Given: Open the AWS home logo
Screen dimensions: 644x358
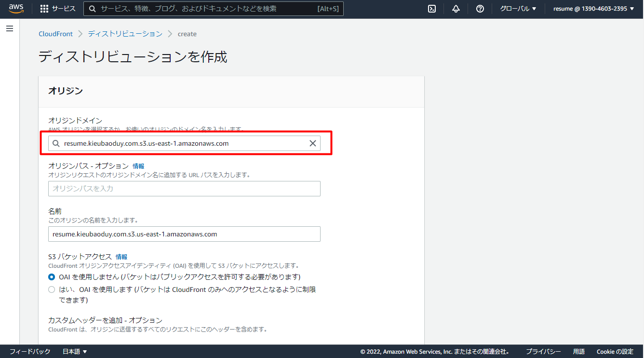Looking at the screenshot, I should 16,9.
